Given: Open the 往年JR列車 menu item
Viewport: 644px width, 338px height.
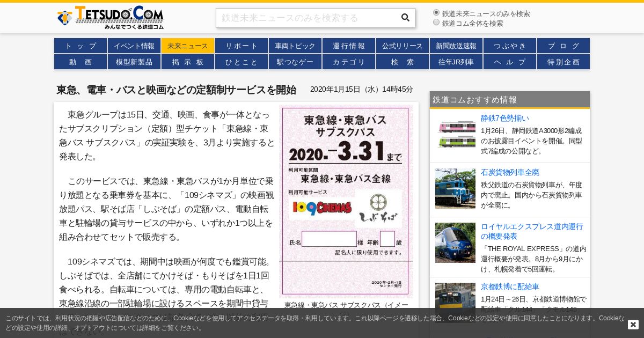Looking at the screenshot, I should 456,62.
